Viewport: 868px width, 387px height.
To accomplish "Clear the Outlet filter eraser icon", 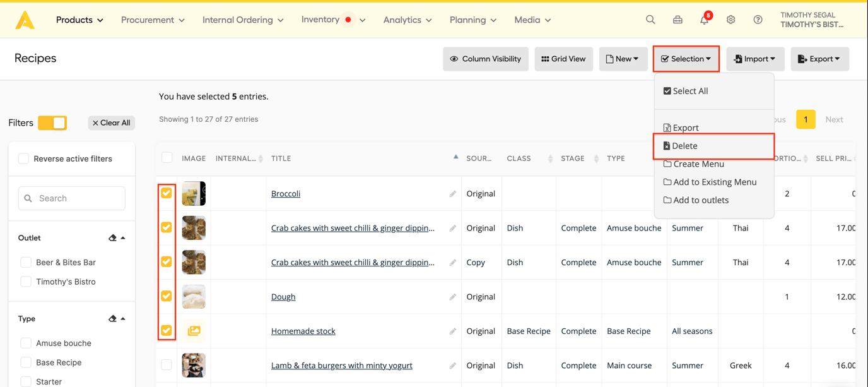I will 112,238.
